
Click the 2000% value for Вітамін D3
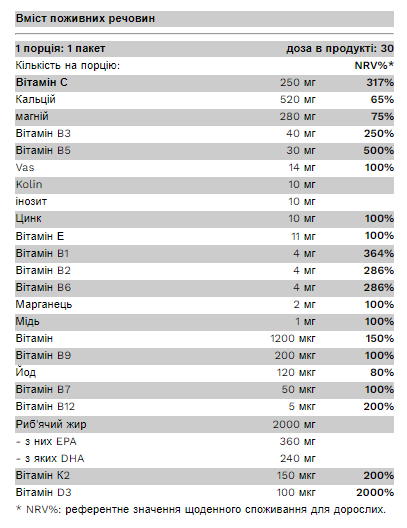375,493
